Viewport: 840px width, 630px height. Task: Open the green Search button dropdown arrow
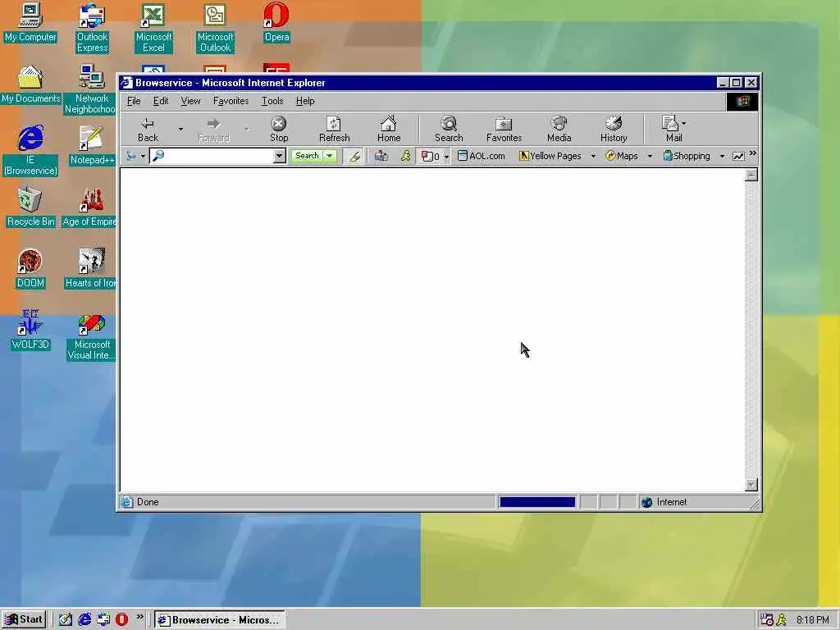[x=330, y=156]
